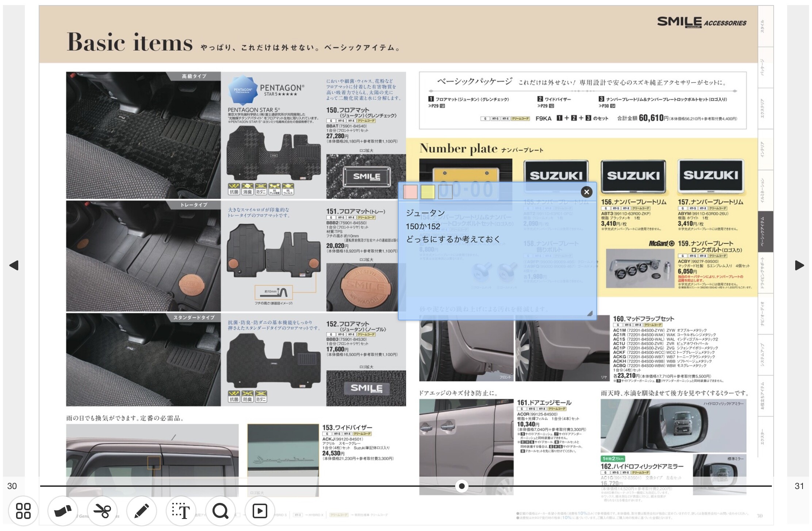Start the autoplay slideshow button
Screen dimensions: 812x531
(x=260, y=511)
